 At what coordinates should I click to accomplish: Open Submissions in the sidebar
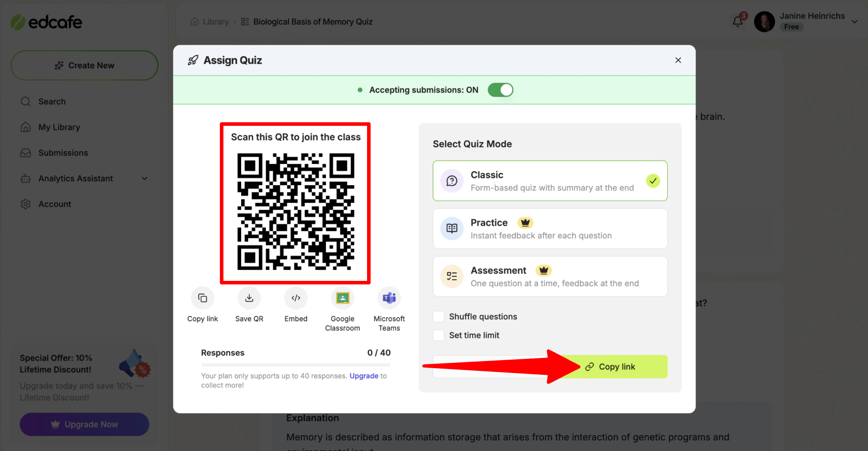[63, 153]
